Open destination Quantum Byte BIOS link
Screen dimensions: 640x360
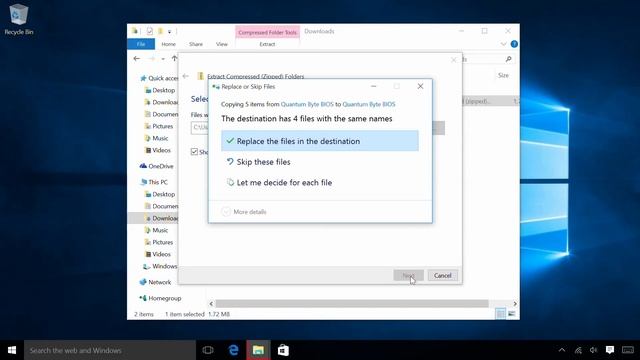(369, 104)
